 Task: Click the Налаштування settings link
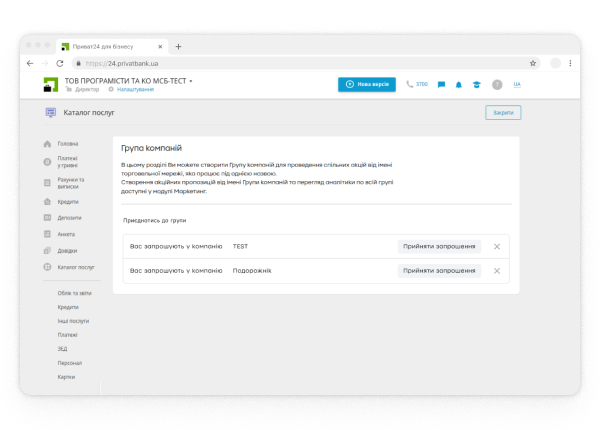pos(134,90)
